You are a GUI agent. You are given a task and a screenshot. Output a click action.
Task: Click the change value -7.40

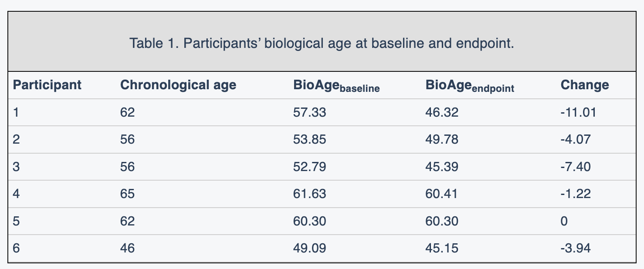(576, 167)
